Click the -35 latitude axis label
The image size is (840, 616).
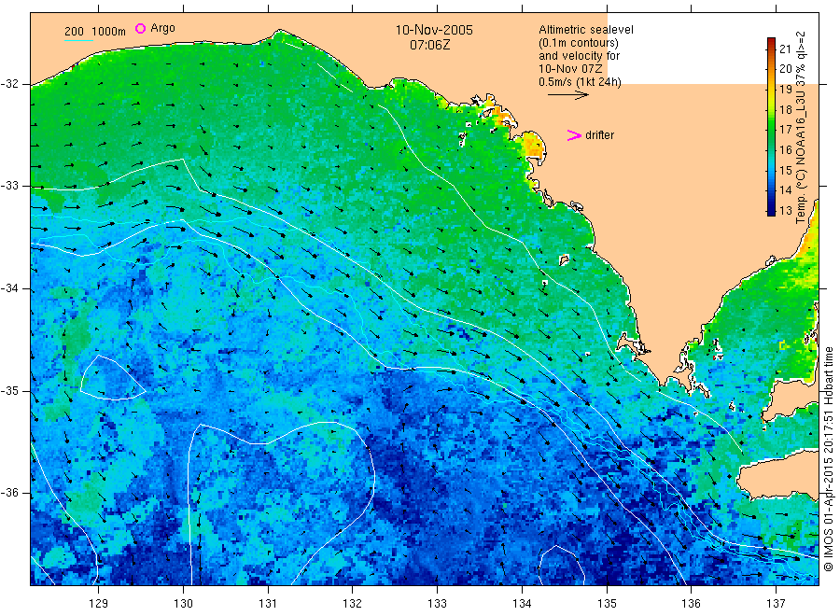(x=9, y=390)
